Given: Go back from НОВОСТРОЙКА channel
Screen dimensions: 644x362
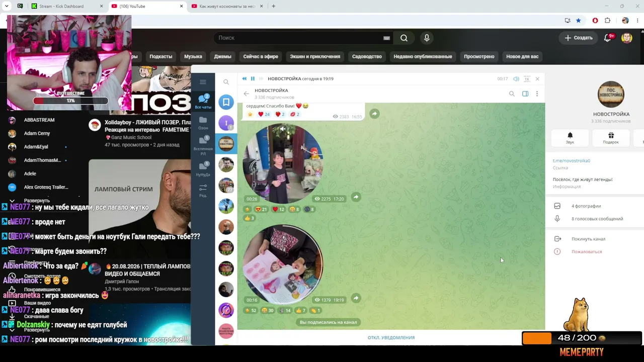Looking at the screenshot, I should 246,94.
